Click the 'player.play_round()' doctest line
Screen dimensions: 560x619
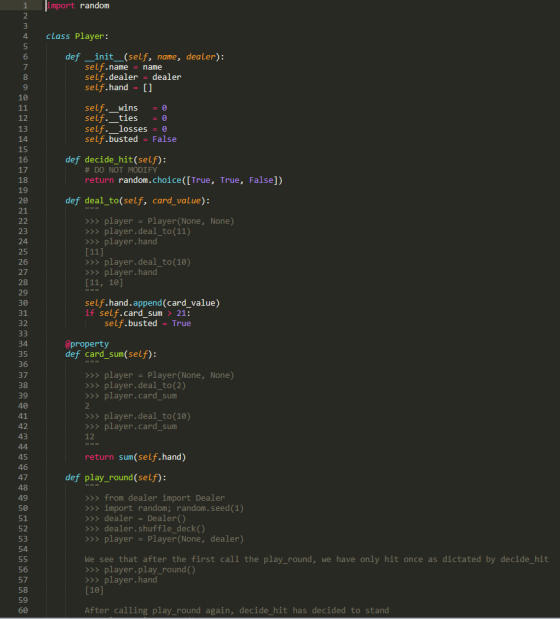pos(140,570)
